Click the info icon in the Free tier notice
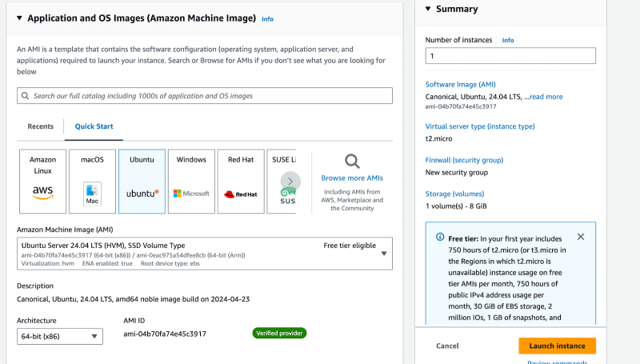 click(x=440, y=237)
